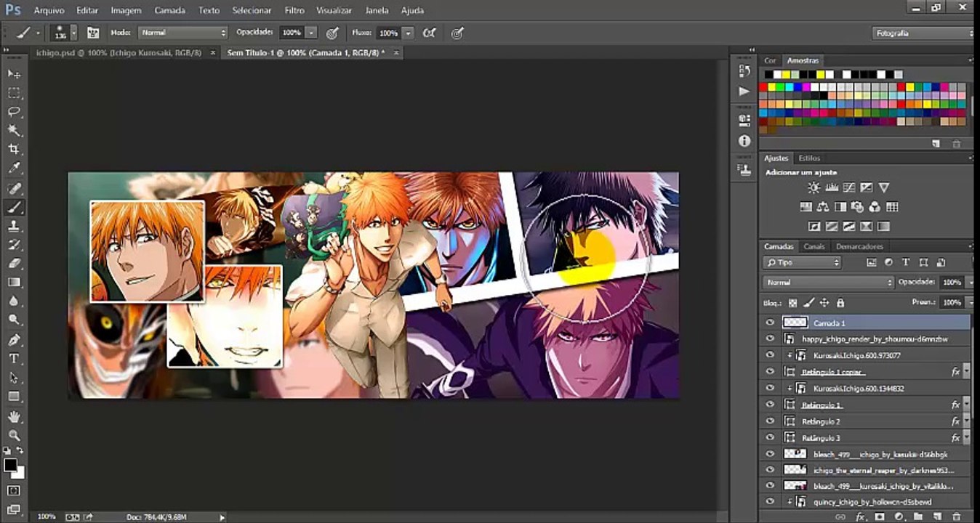Switch to the Canais tab

click(x=814, y=246)
